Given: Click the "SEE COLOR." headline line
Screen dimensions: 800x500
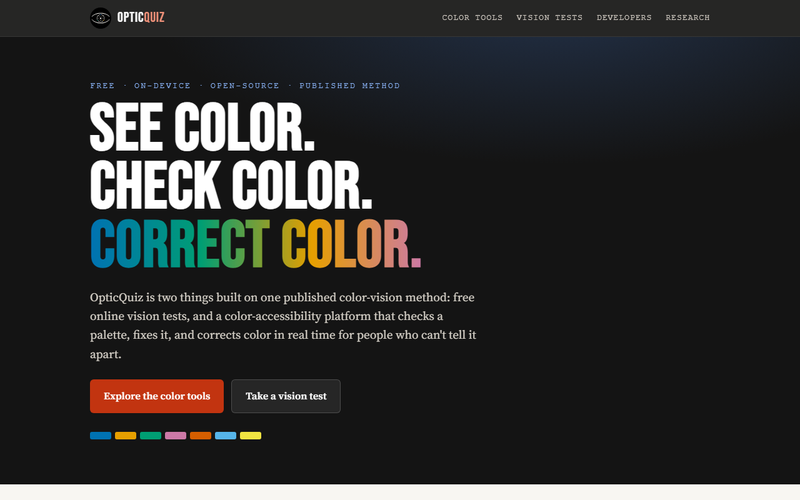Looking at the screenshot, I should pos(202,127).
